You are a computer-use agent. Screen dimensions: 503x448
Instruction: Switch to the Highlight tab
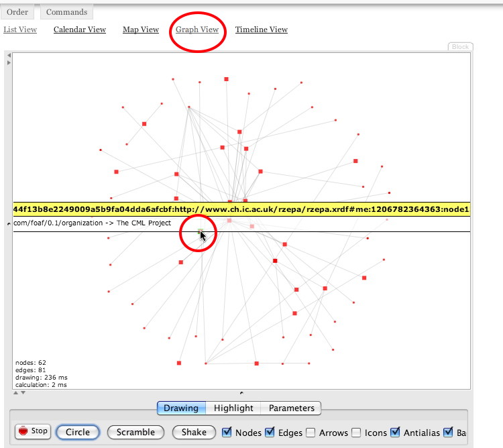233,408
